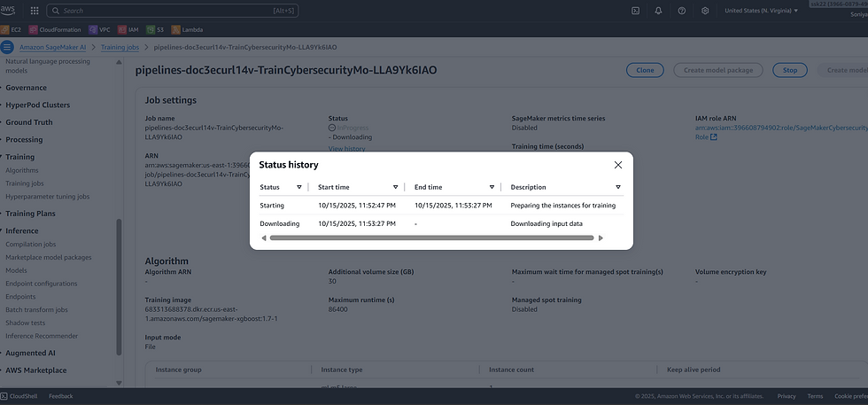
Task: Open Endpoints in the sidebar
Action: coord(20,297)
